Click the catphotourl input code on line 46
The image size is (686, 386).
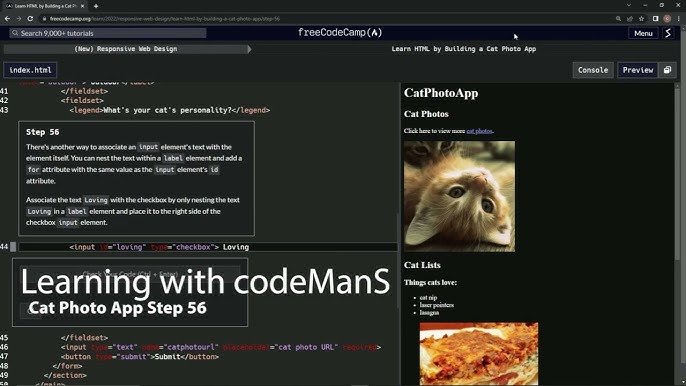click(221, 347)
